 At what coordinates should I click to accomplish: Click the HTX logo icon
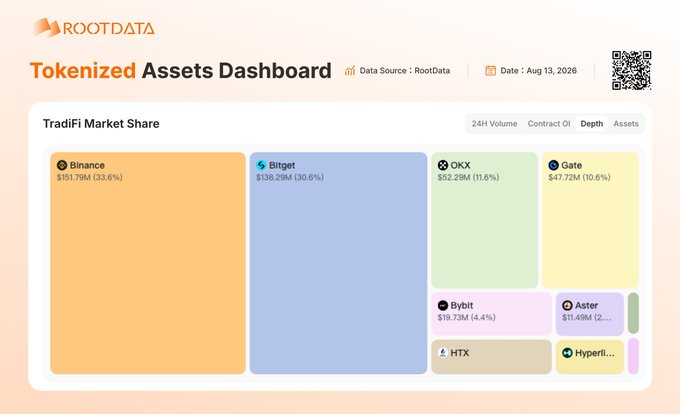tap(443, 352)
